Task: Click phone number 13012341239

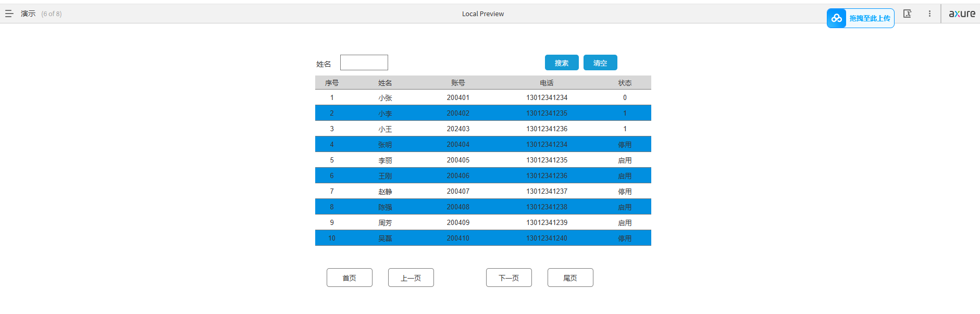Action: pyautogui.click(x=547, y=222)
